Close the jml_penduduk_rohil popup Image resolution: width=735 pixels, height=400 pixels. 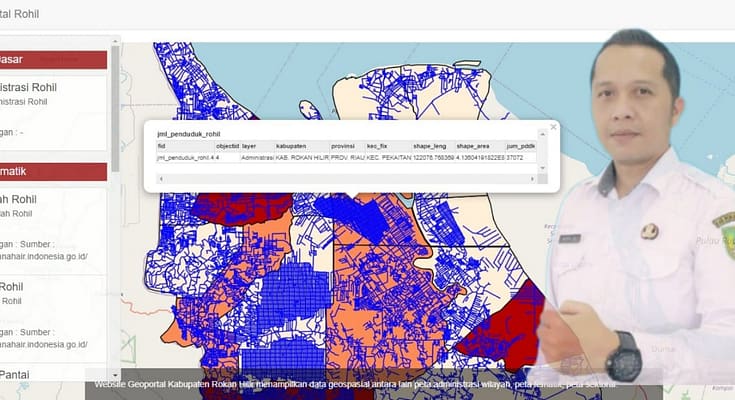coord(553,127)
